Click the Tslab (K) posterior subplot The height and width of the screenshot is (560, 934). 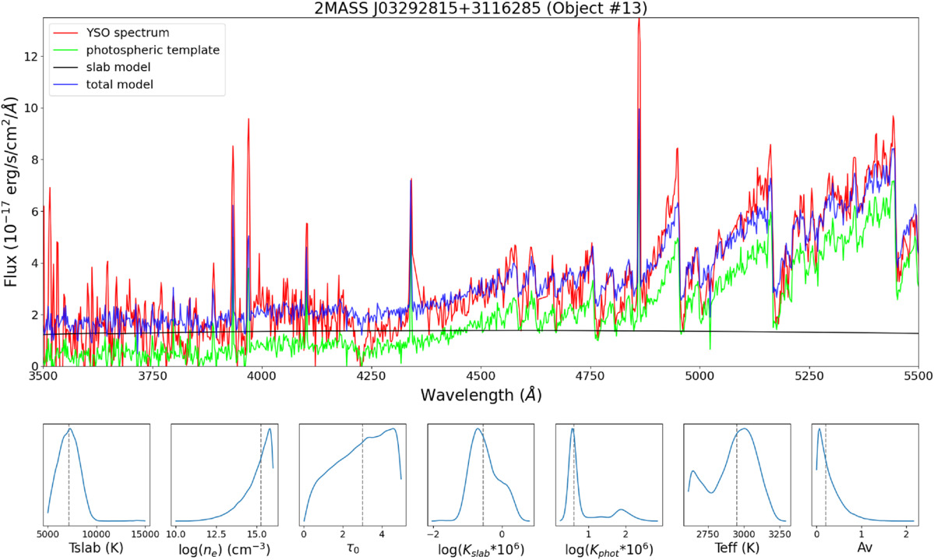click(97, 474)
